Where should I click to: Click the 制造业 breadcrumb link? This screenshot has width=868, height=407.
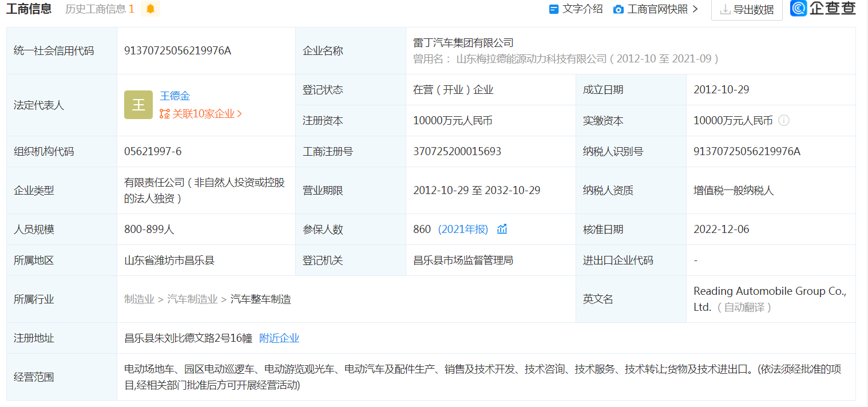point(139,299)
